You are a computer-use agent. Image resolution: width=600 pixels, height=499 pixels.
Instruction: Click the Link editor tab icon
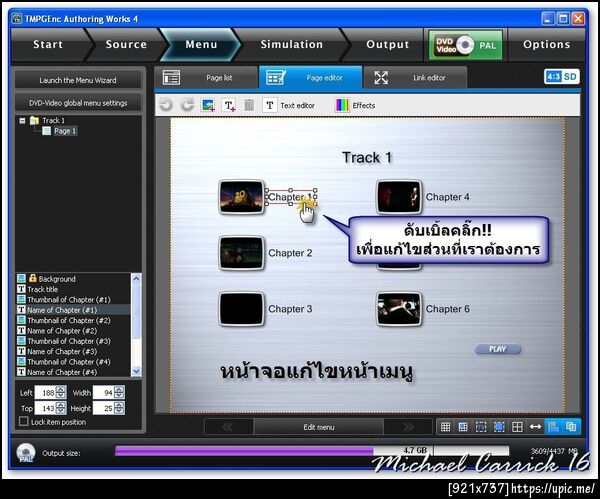pos(381,78)
